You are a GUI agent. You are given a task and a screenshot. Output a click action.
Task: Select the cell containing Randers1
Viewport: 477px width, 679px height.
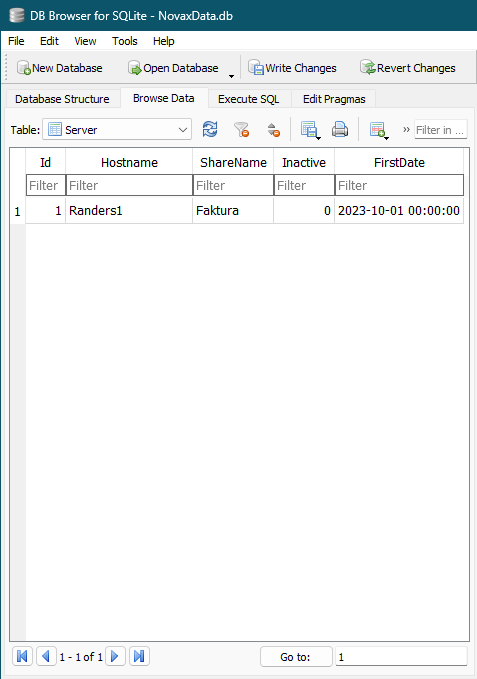pos(129,211)
